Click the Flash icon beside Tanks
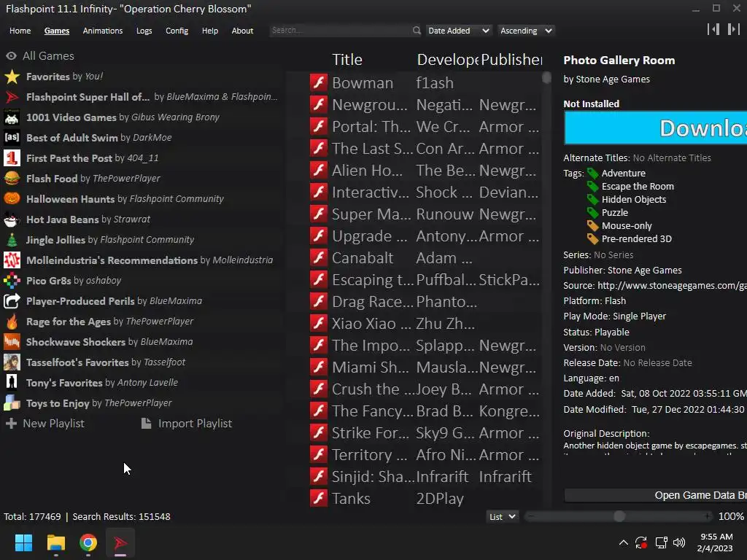The width and height of the screenshot is (747, 560). [319, 498]
